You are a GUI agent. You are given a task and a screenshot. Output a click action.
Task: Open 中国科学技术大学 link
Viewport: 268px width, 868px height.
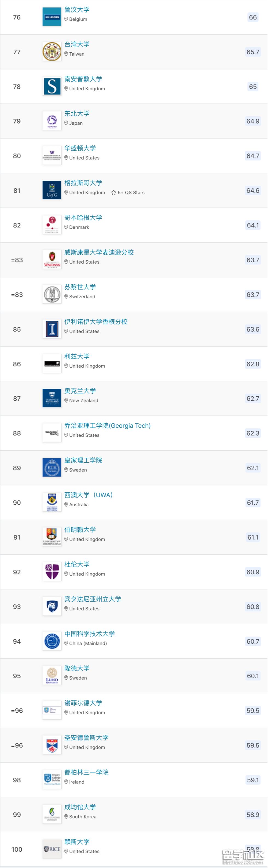89,634
